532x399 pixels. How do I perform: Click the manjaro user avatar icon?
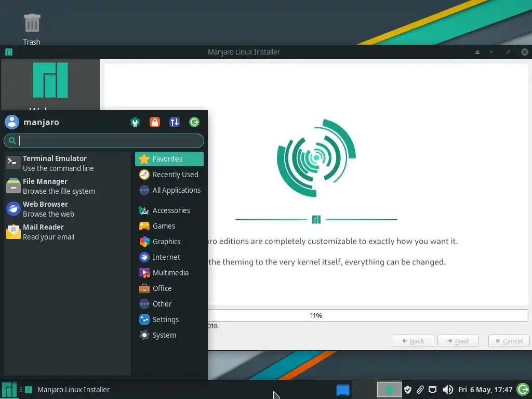tap(12, 122)
